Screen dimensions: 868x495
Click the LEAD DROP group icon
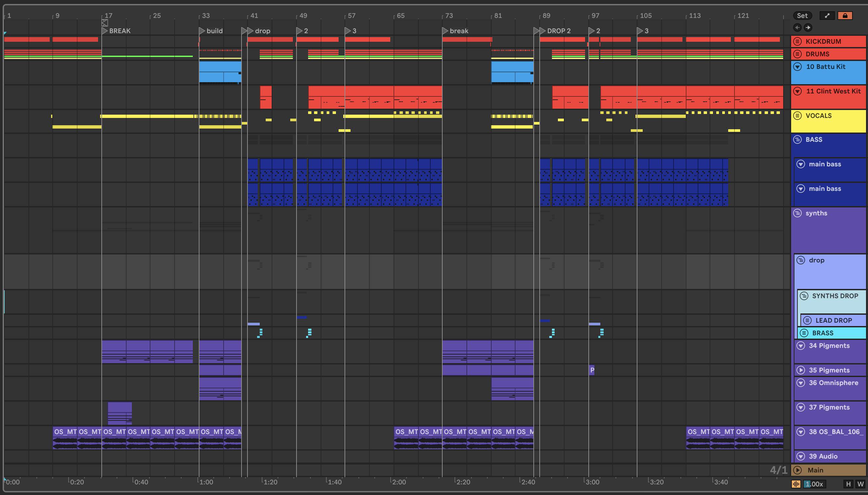point(807,320)
